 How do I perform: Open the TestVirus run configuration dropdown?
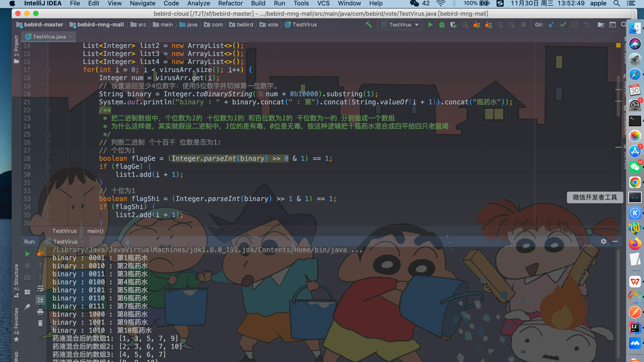400,24
